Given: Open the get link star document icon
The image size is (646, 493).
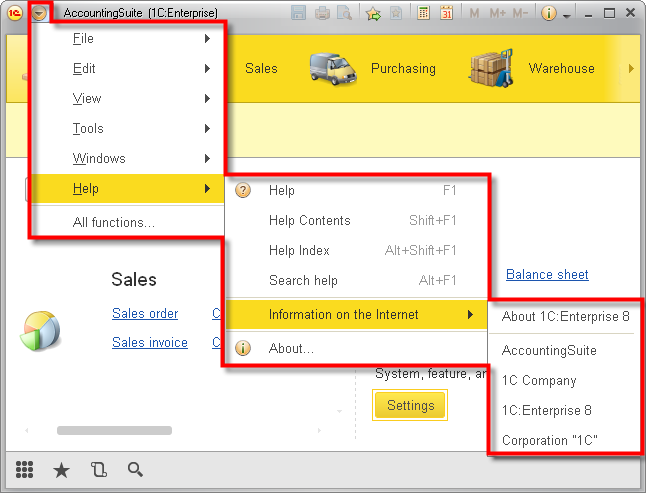Looking at the screenshot, I should pos(396,13).
